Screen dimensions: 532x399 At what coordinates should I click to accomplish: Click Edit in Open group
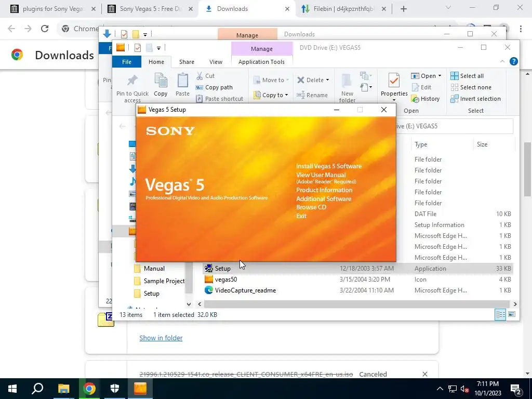pos(421,87)
